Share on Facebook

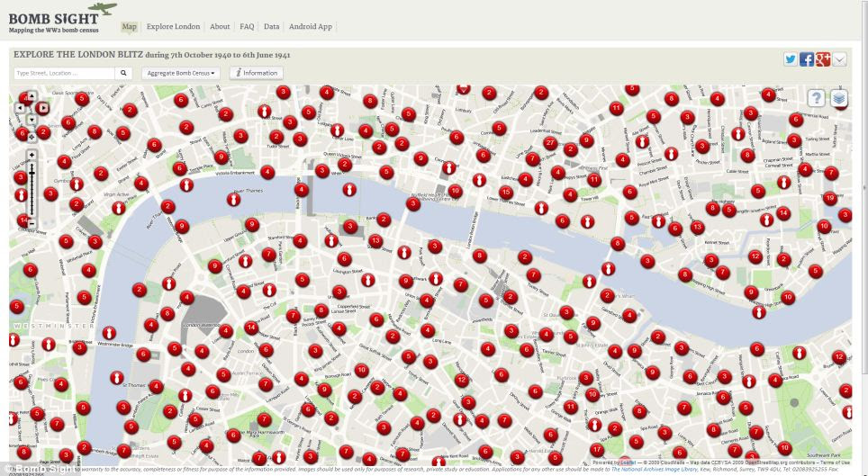[807, 59]
